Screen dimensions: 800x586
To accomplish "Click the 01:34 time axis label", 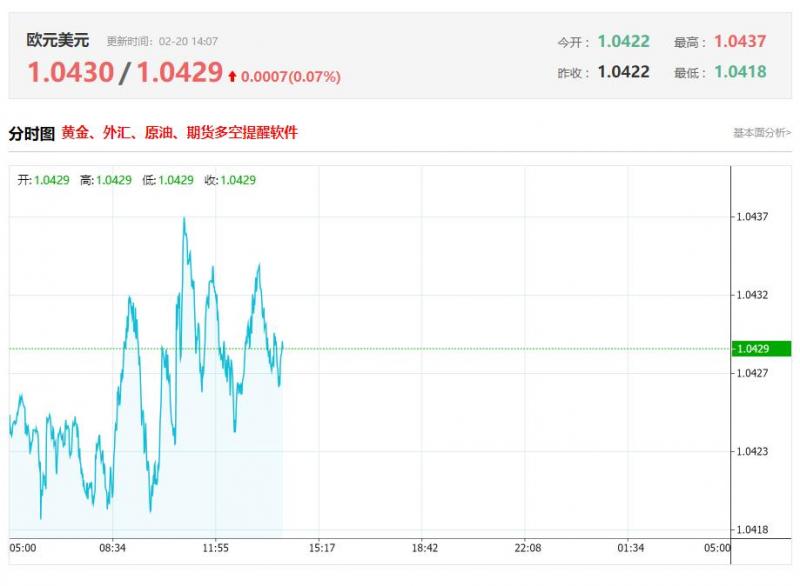I will pos(631,548).
